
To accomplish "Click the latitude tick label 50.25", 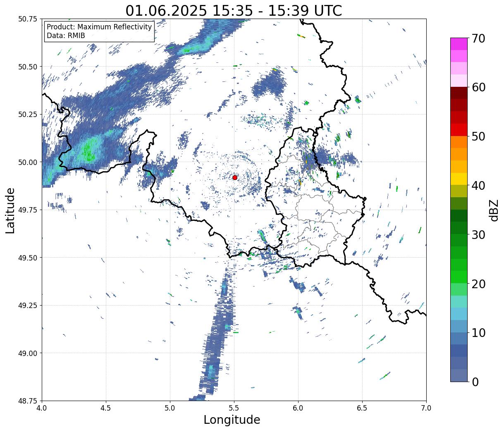I will [x=28, y=115].
